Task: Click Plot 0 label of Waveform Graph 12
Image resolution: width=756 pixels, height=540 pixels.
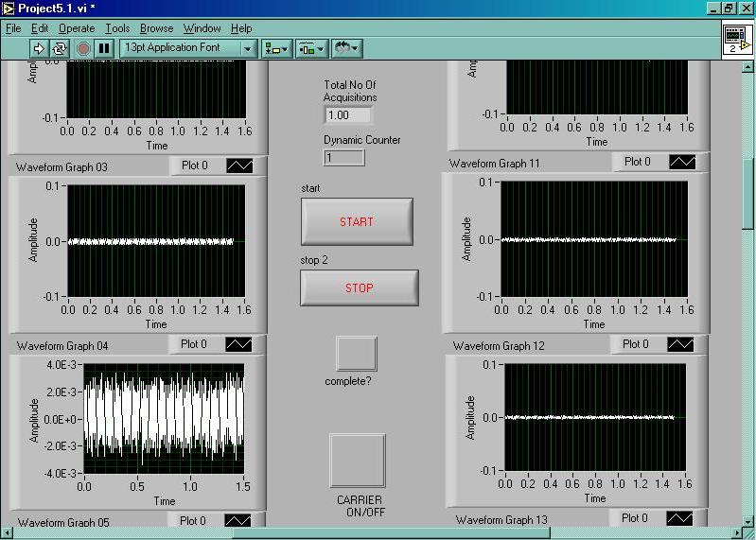Action: tap(636, 344)
